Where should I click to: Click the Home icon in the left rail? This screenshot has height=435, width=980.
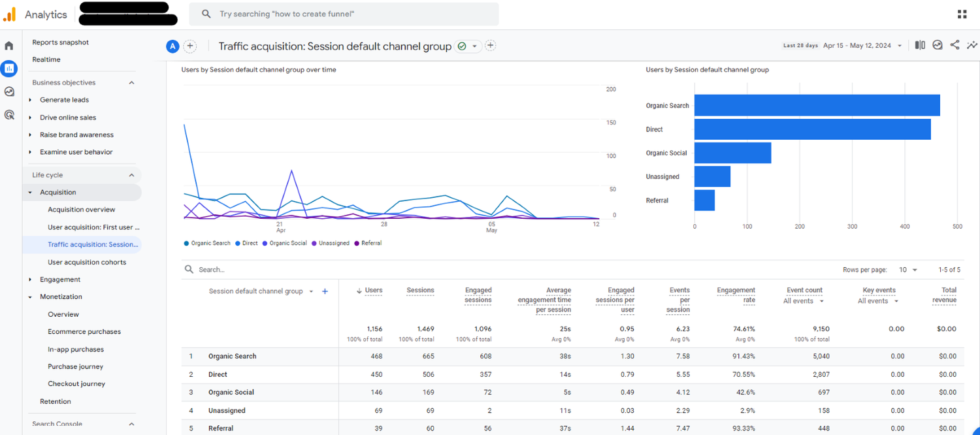pyautogui.click(x=9, y=46)
